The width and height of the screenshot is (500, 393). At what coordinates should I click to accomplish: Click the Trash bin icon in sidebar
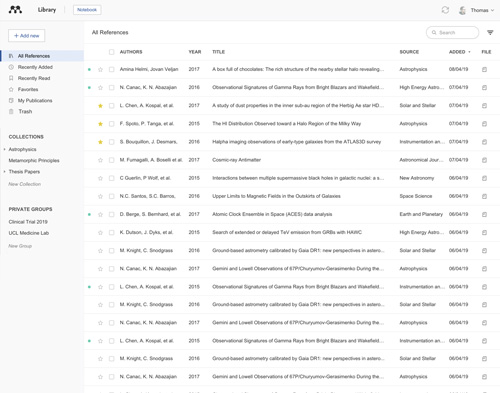click(x=11, y=111)
